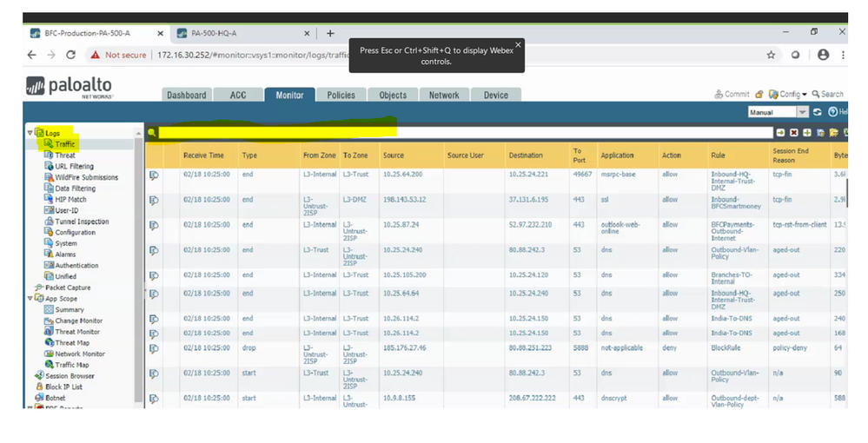Click the log refresh icon beside Manual
This screenshot has height=443, width=868.
818,112
